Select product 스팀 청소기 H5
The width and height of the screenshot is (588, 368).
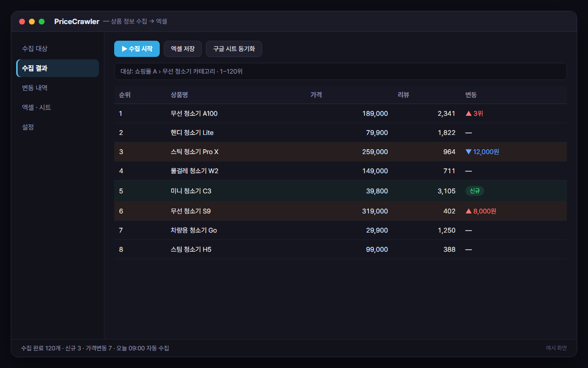point(191,249)
